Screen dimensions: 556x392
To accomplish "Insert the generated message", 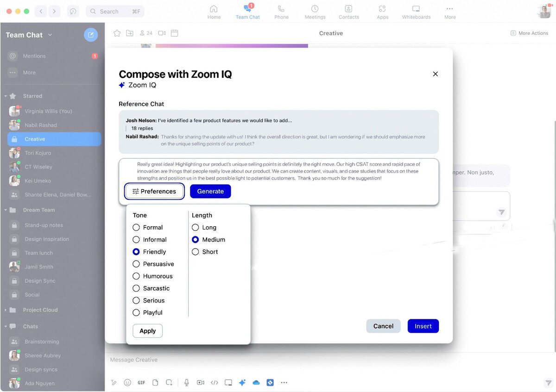I will [x=423, y=326].
